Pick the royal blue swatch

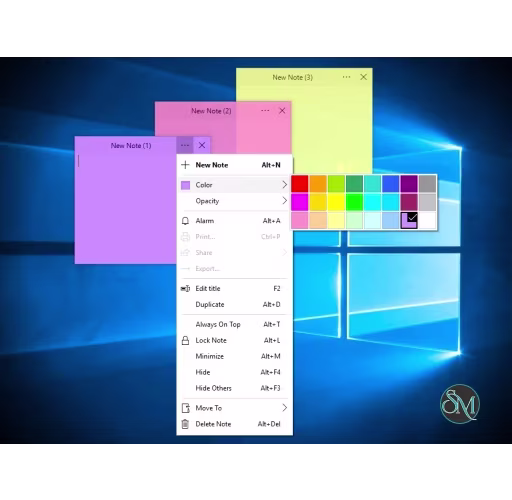(391, 184)
